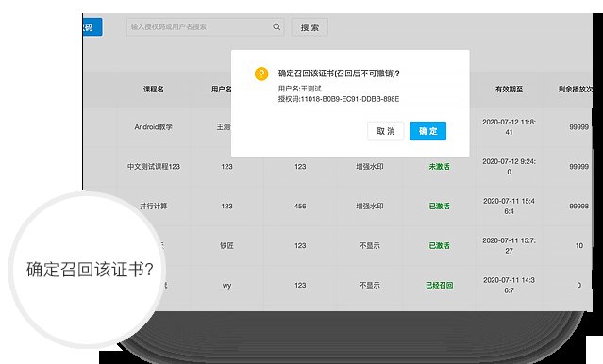Screen dimensions: 603x364
Task: Click the 已激活 status in the 铁匠 row
Action: (x=439, y=245)
